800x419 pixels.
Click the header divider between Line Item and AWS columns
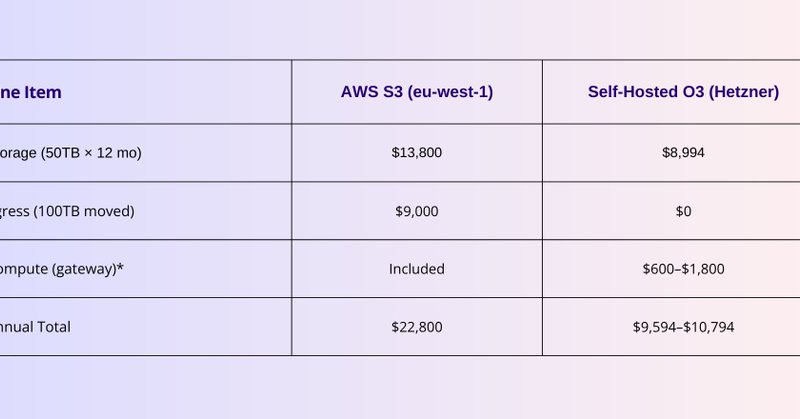click(x=292, y=92)
